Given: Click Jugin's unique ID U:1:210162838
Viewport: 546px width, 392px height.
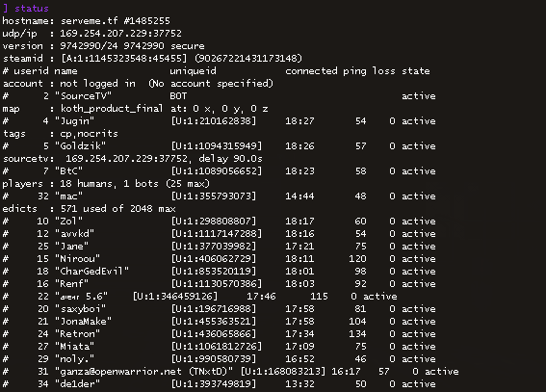Looking at the screenshot, I should click(x=214, y=121).
